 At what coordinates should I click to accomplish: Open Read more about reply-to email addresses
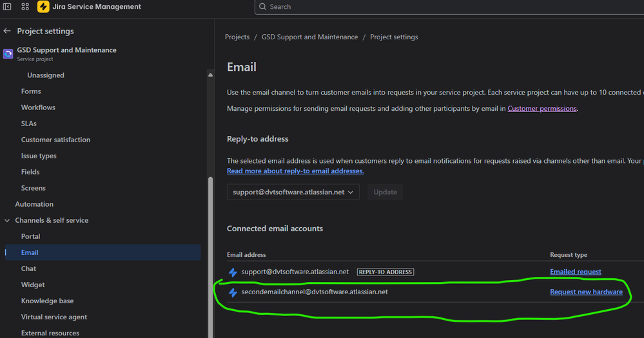pos(295,171)
